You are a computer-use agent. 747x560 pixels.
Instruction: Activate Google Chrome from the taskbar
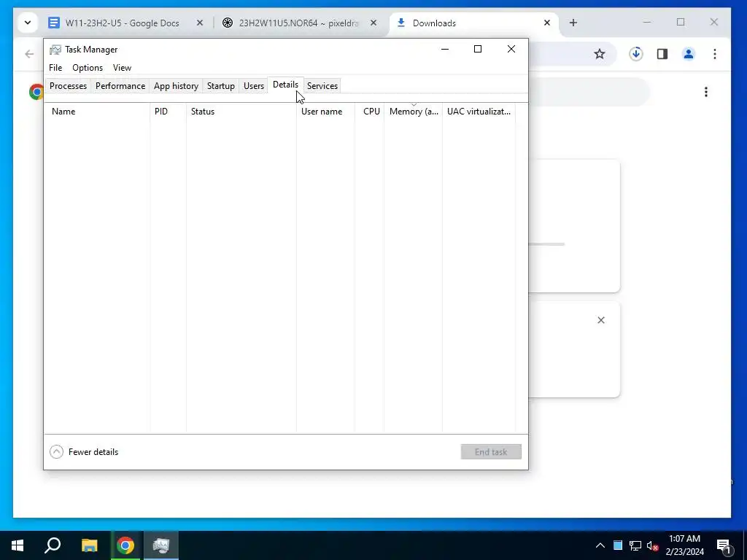[x=125, y=545]
